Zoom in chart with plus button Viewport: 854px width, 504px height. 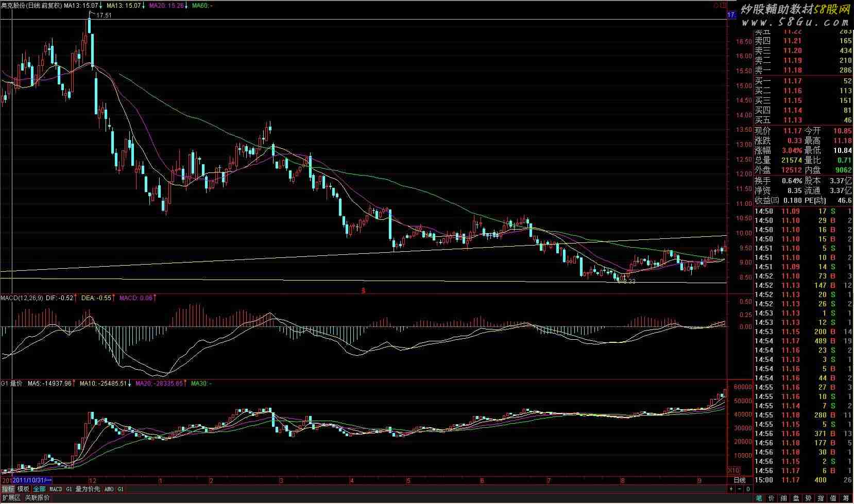pyautogui.click(x=731, y=489)
